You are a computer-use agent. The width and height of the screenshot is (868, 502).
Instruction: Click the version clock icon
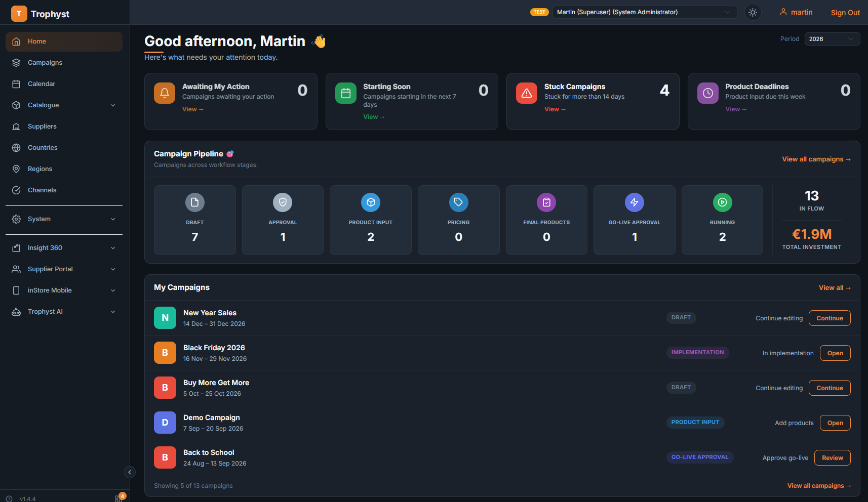tap(9, 499)
